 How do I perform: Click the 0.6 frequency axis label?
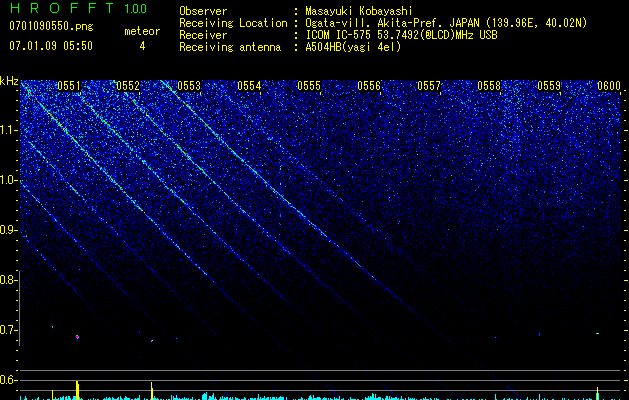point(8,380)
